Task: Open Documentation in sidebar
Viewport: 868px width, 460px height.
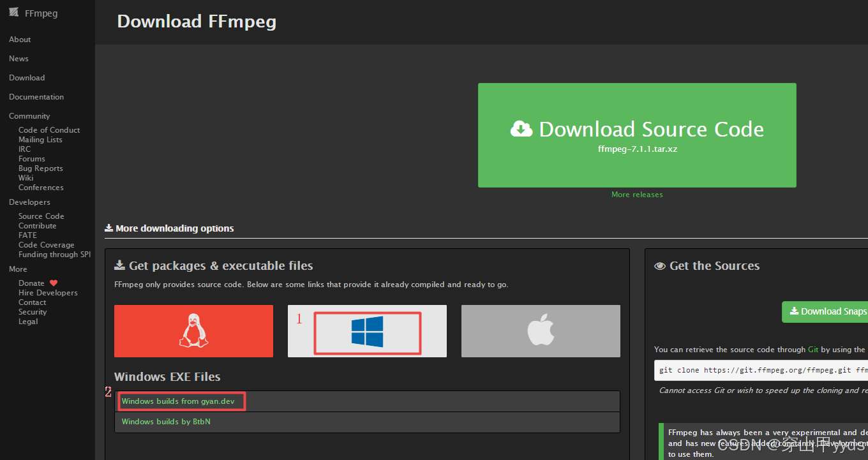Action: pos(36,97)
